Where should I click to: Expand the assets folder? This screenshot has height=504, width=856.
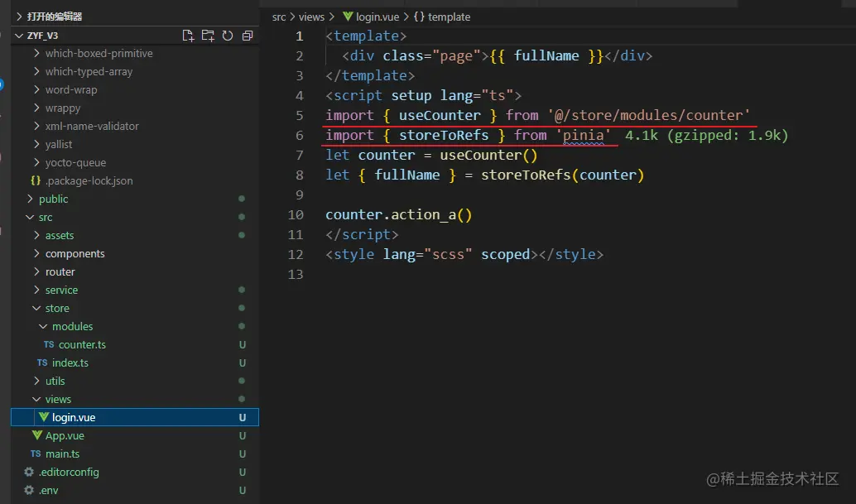point(36,235)
